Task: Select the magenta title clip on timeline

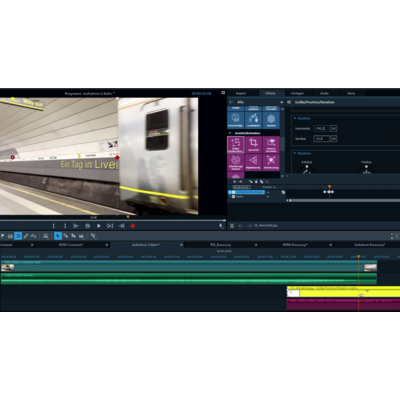Action: click(x=343, y=305)
